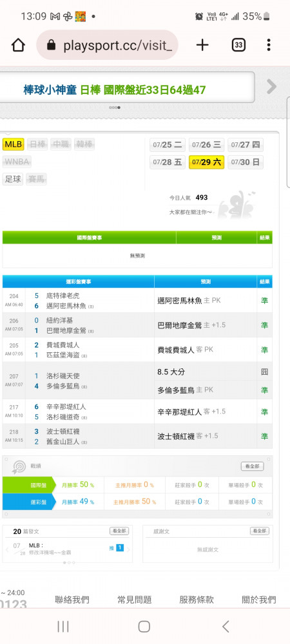Select the MLB league tab

point(13,144)
